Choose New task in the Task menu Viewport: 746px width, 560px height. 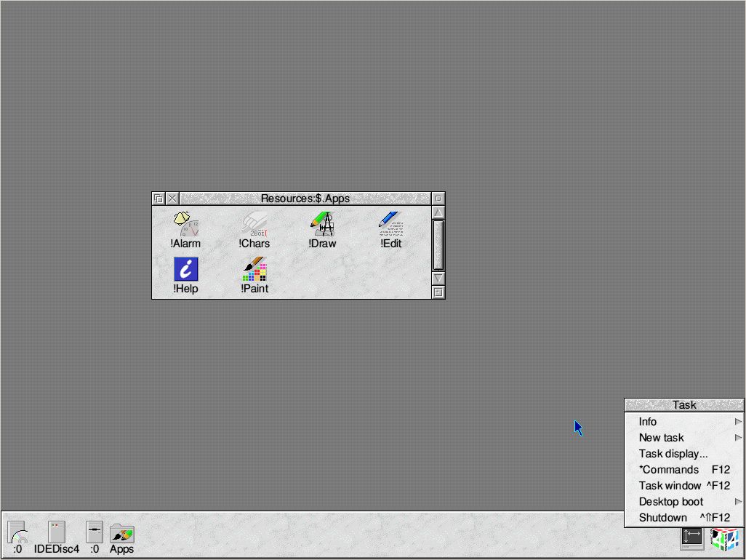point(684,438)
